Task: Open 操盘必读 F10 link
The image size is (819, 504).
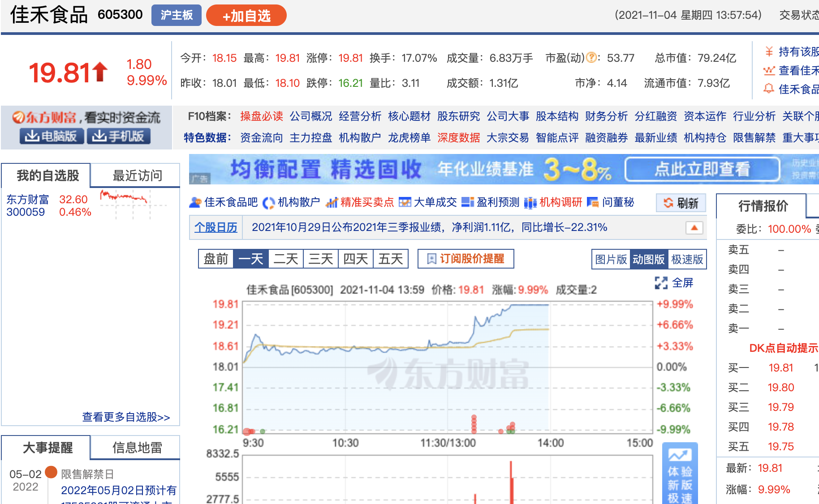Action: coord(262,116)
